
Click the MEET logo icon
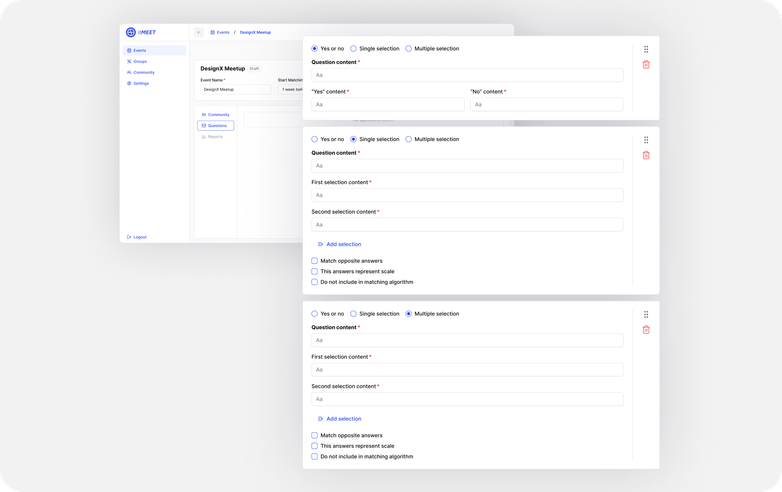click(x=131, y=32)
